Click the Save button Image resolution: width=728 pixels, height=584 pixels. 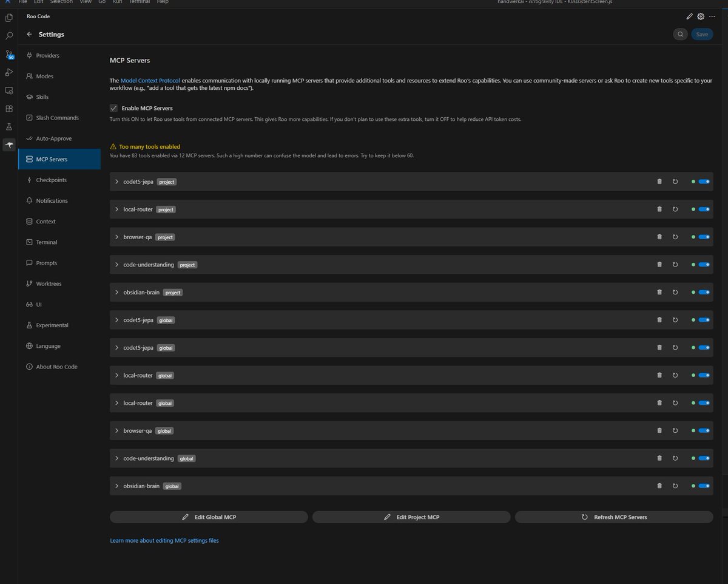pyautogui.click(x=702, y=35)
